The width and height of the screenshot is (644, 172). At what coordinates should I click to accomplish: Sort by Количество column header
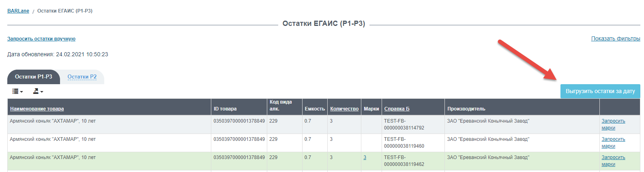coord(344,109)
